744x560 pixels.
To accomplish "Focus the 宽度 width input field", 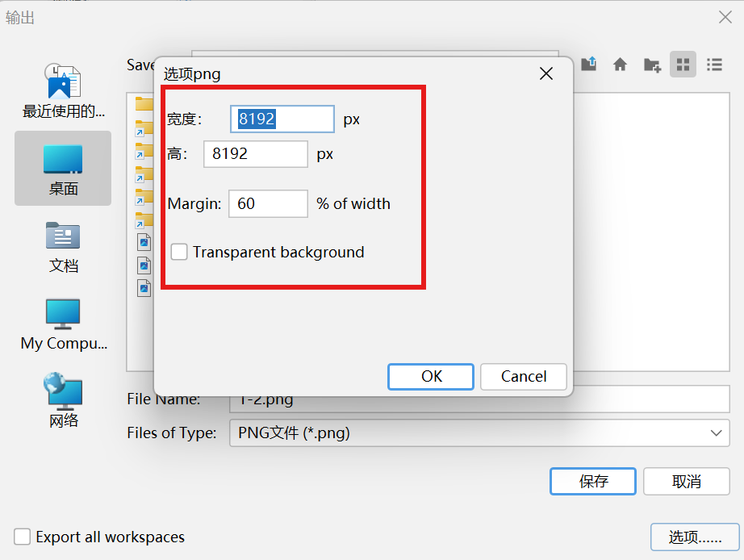I will (x=282, y=119).
